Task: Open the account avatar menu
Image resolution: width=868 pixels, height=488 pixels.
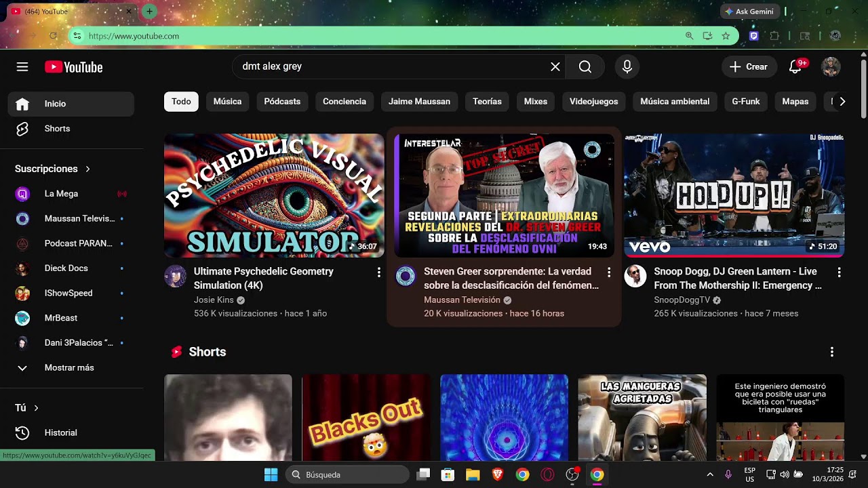Action: tap(831, 66)
